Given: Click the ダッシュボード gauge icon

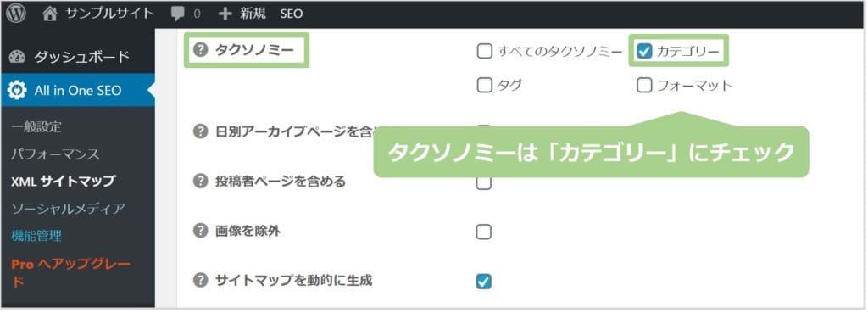Looking at the screenshot, I should pos(17,57).
